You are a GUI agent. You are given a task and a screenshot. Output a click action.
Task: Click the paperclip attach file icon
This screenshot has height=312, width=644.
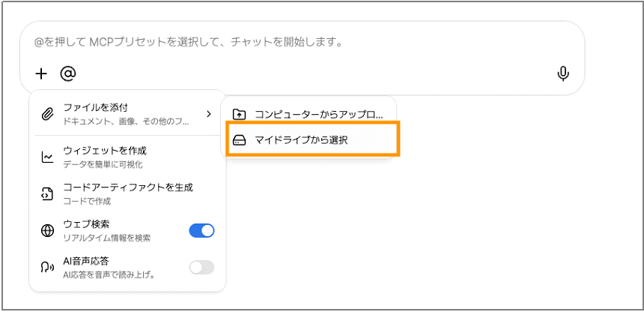coord(47,114)
